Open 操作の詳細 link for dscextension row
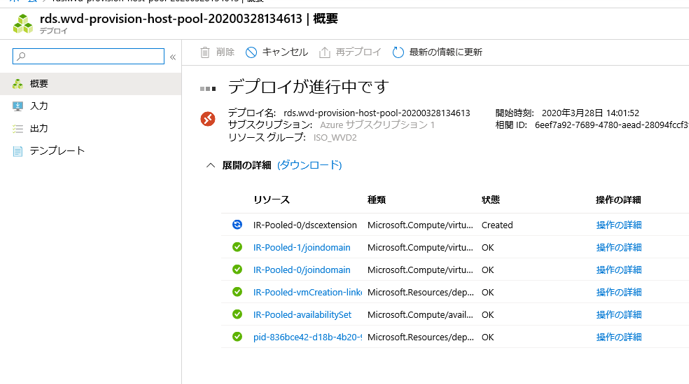 [x=619, y=225]
